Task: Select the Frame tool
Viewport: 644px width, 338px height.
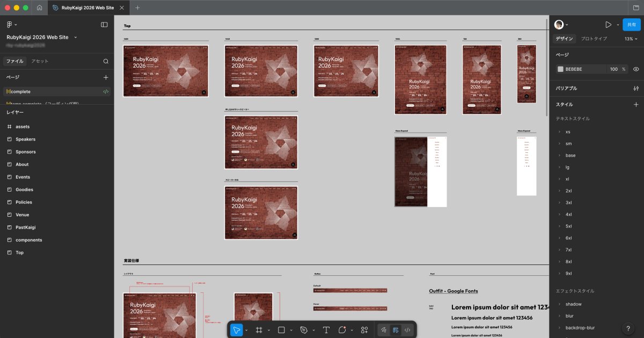Action: tap(259, 330)
